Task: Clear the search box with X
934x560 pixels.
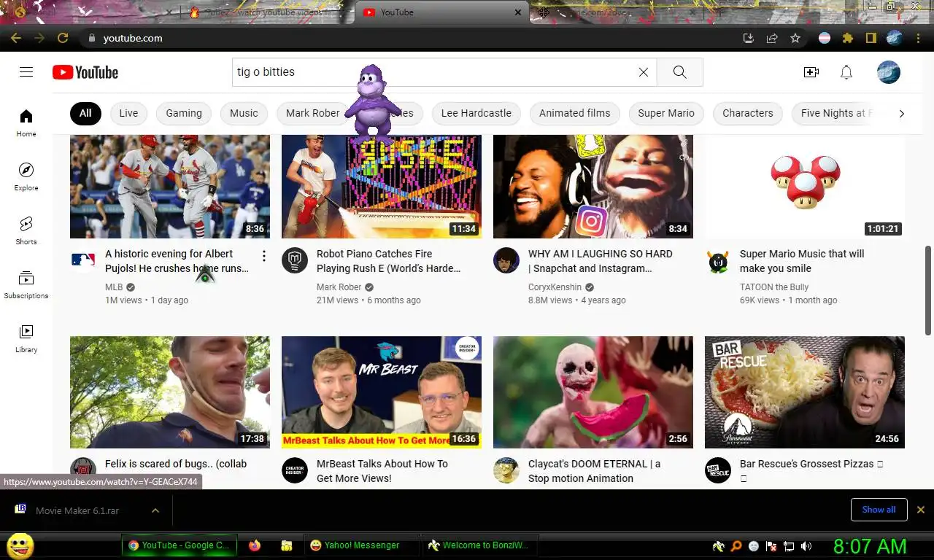Action: tap(643, 72)
